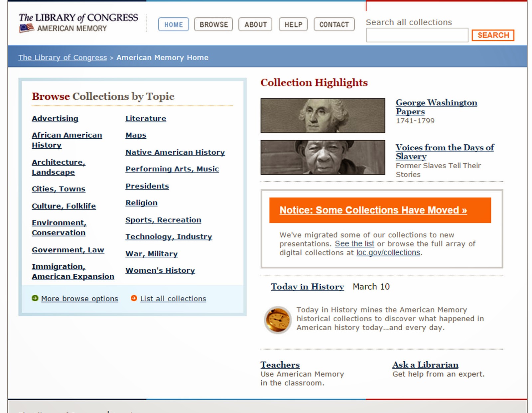The height and width of the screenshot is (413, 532).
Task: Open the Literature topic link
Action: [x=146, y=118]
